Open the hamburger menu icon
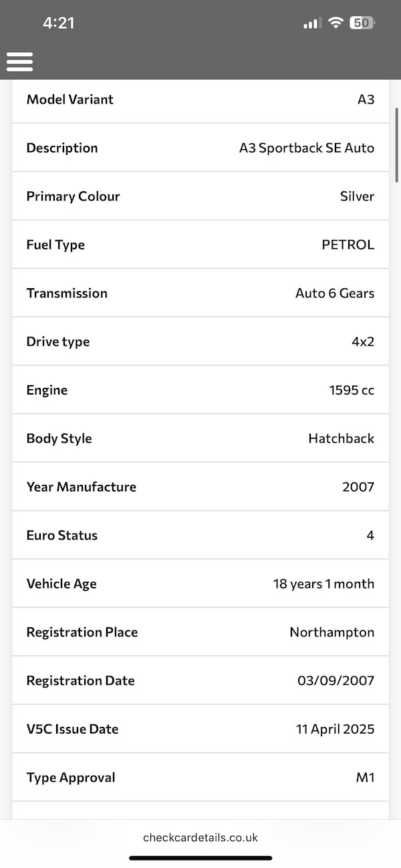Image resolution: width=401 pixels, height=868 pixels. coord(20,62)
